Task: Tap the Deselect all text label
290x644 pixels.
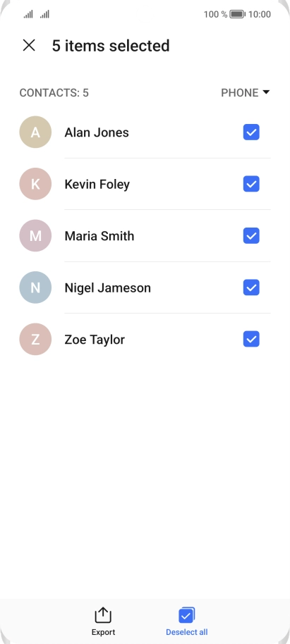Action: point(187,632)
